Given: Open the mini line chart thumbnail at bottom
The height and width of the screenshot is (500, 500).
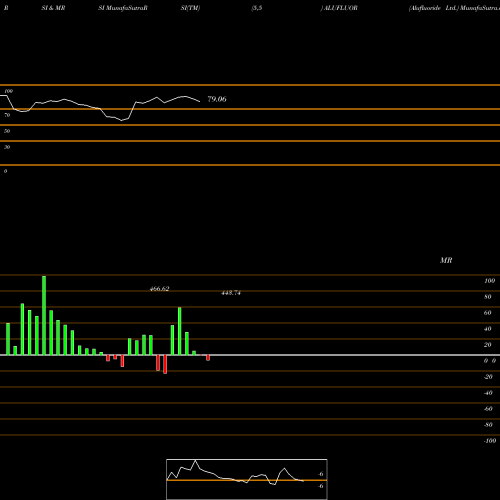Looking at the screenshot, I should 247,479.
